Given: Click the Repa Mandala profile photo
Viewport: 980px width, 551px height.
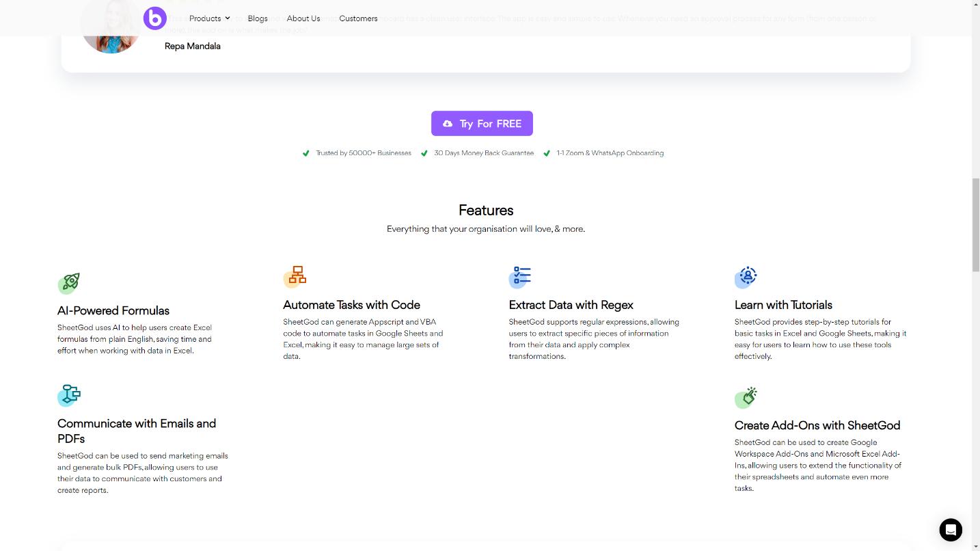Looking at the screenshot, I should coord(111,25).
